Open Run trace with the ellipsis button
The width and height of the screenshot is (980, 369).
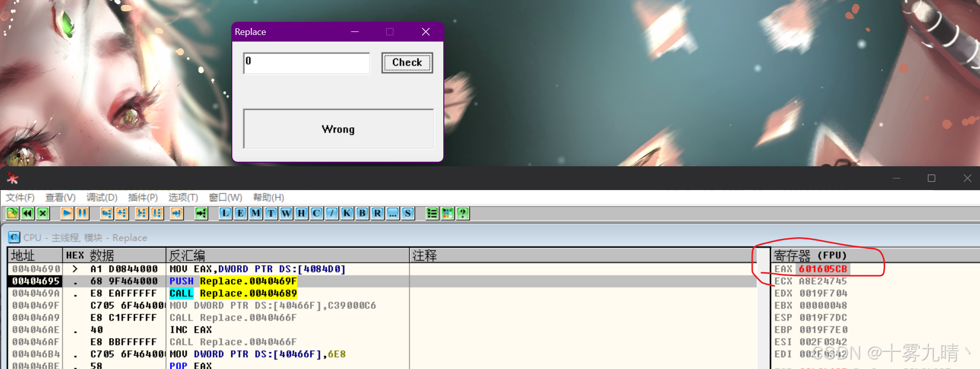[x=393, y=213]
